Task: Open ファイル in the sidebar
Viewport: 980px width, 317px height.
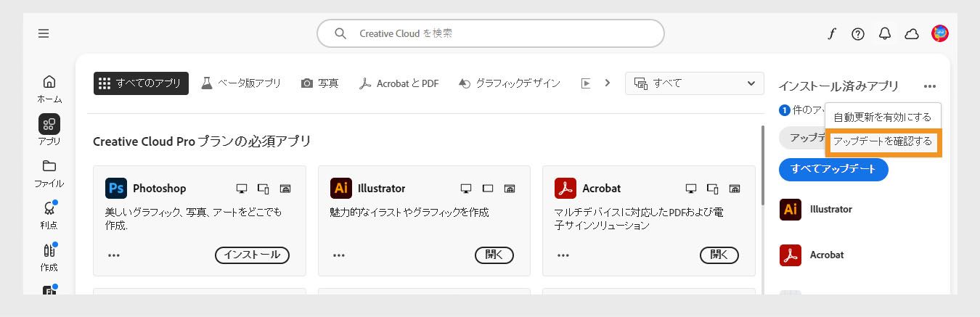Action: (49, 173)
